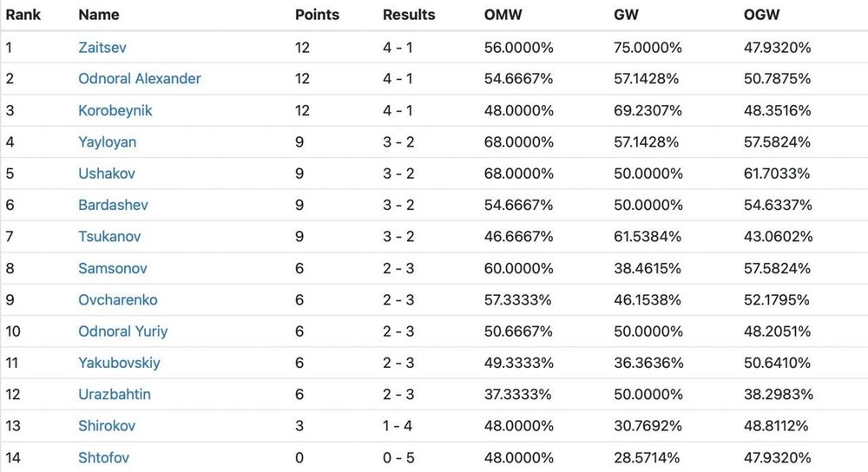The width and height of the screenshot is (868, 472).
Task: Click the OGW column header
Action: pyautogui.click(x=763, y=15)
